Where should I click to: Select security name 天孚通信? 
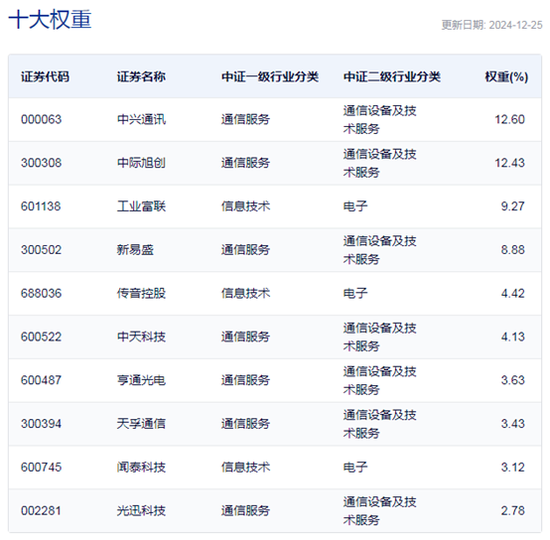point(141,424)
